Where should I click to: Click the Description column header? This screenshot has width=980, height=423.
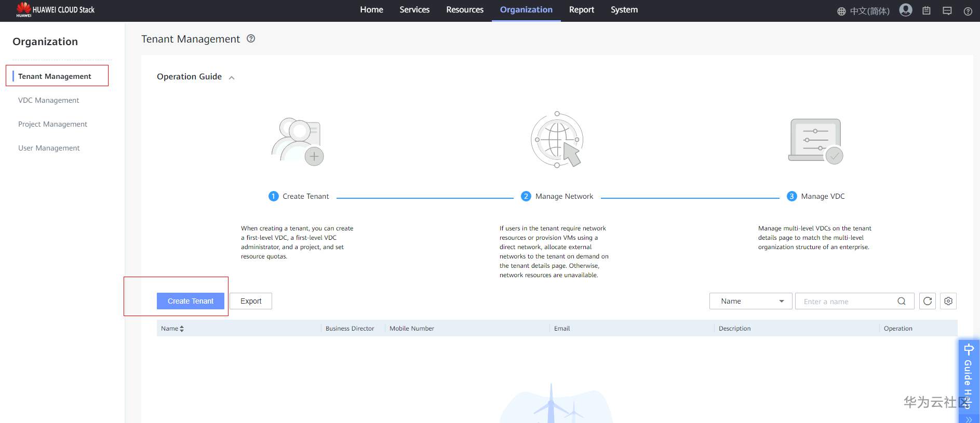click(x=734, y=329)
